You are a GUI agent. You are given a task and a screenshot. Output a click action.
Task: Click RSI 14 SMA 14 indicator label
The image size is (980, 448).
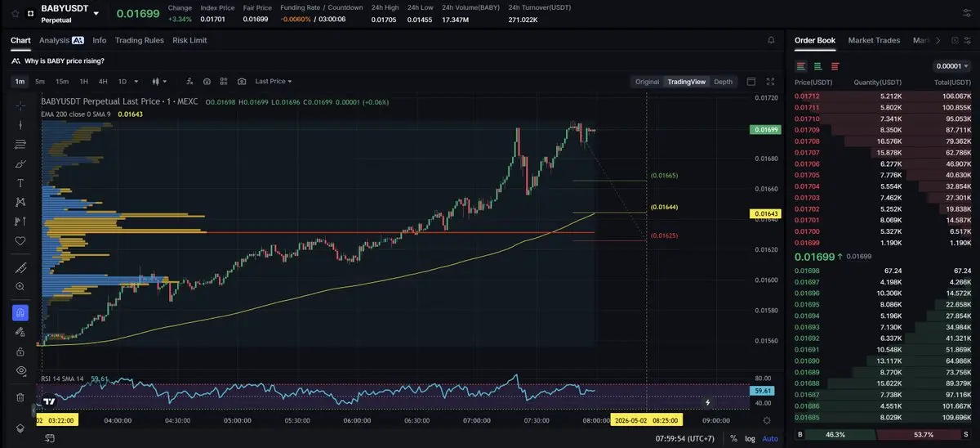click(63, 379)
